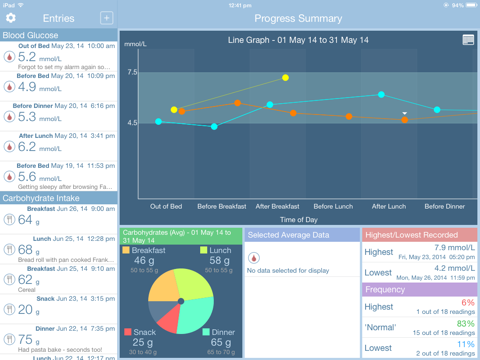Tap fork-and-knife icon on 75 g Dinner entry
Screen dimensions: 480x360
click(10, 339)
